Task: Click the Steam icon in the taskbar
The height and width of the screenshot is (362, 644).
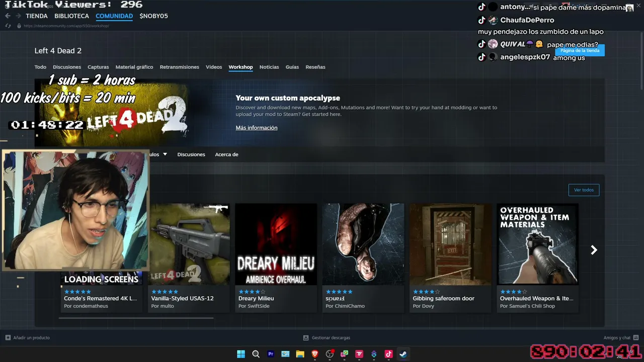Action: pyautogui.click(x=403, y=354)
